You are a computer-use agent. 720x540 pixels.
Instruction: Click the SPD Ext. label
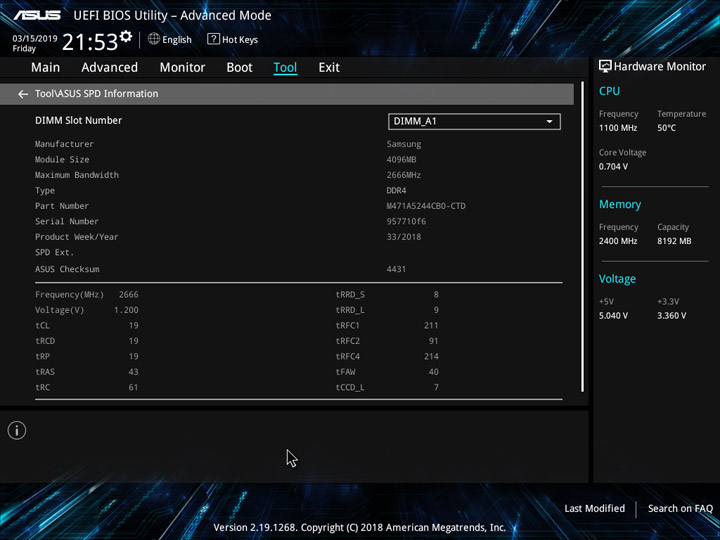(x=54, y=253)
